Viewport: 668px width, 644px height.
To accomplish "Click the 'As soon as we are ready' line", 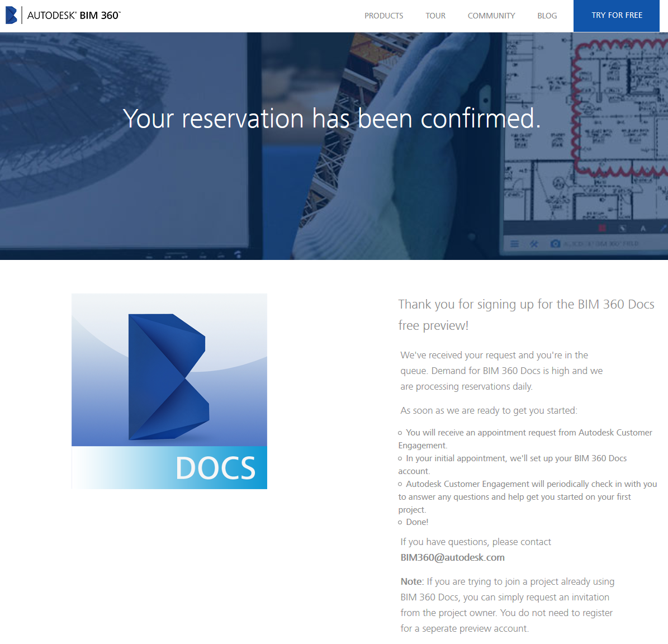I will point(489,410).
